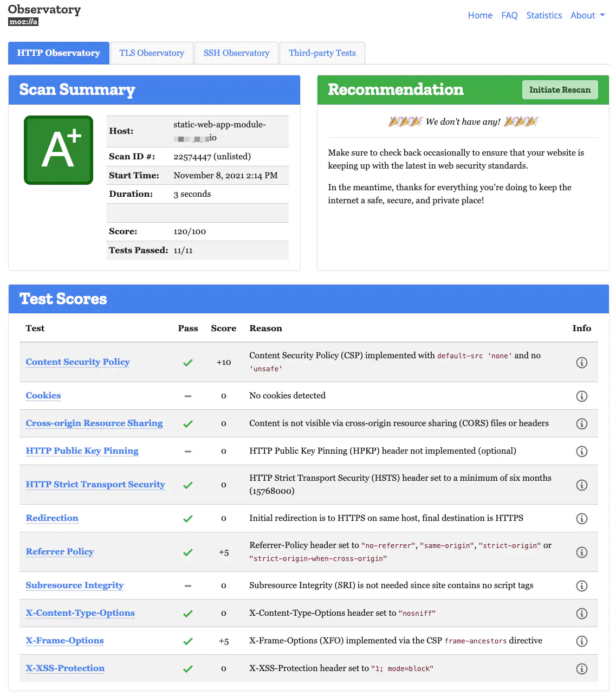The image size is (616, 696).
Task: Click the dash mark on HTTP Public Key Pinning
Action: pyautogui.click(x=188, y=450)
